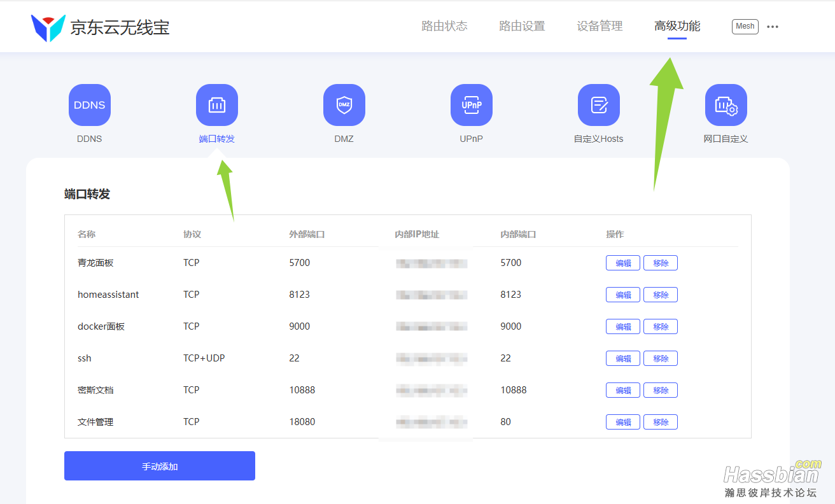835x504 pixels.
Task: Switch to the 路由状态 tab
Action: pos(444,26)
